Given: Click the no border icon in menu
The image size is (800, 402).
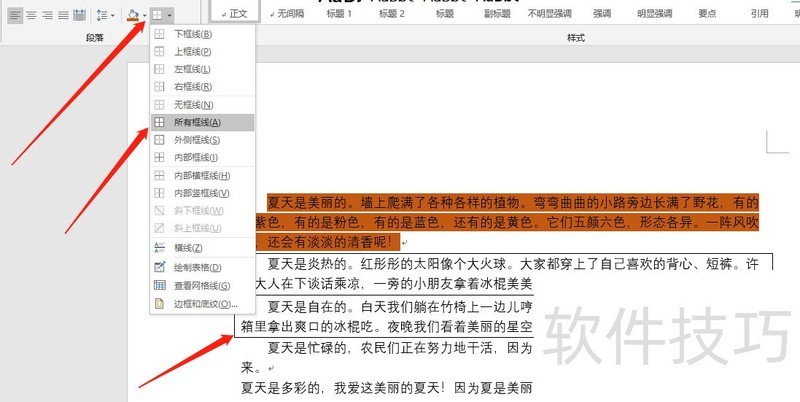Looking at the screenshot, I should pos(160,105).
